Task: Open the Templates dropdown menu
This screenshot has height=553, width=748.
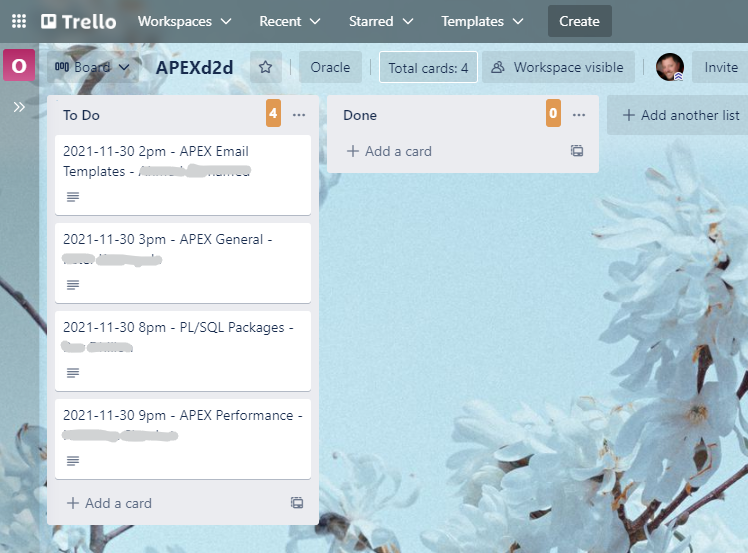Action: pyautogui.click(x=482, y=21)
